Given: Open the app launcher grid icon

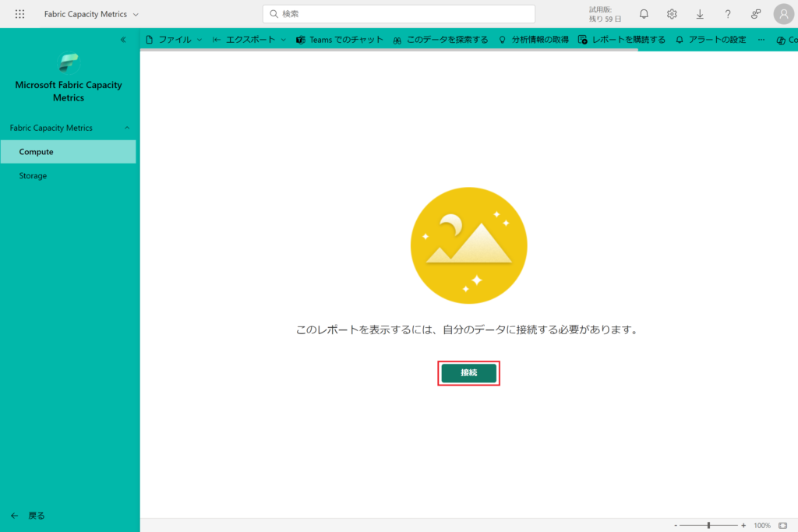Looking at the screenshot, I should pos(19,14).
